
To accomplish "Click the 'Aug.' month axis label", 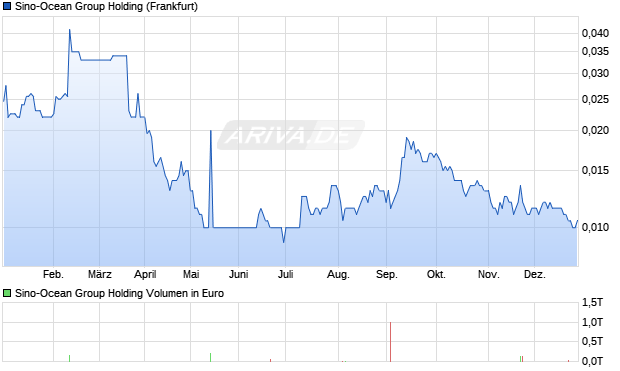I will [338, 274].
